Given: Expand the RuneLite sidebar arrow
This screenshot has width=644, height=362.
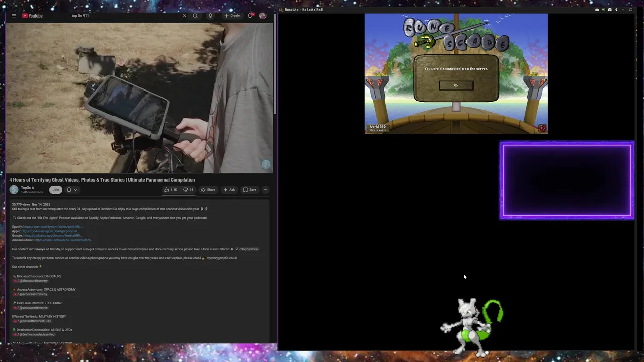Looking at the screenshot, I should (616, 10).
